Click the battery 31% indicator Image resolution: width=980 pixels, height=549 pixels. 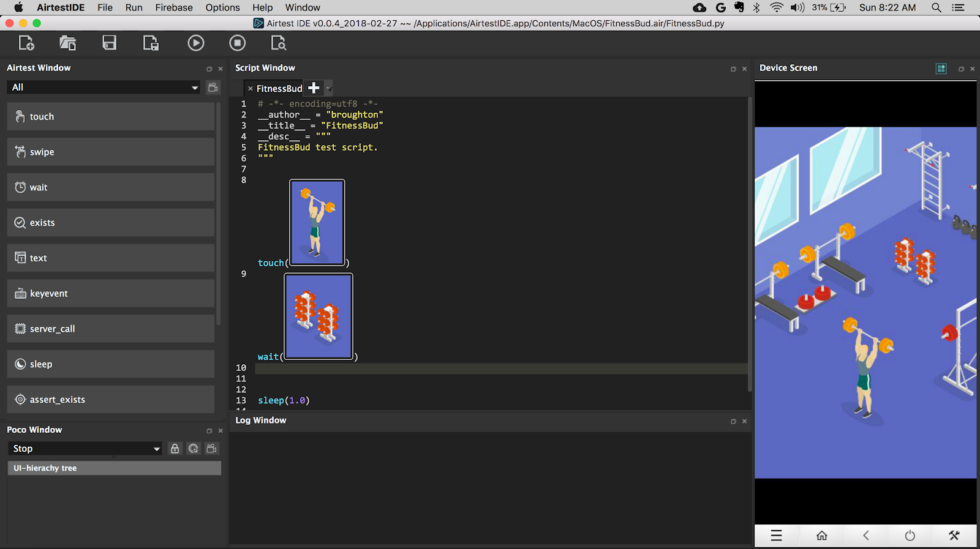click(829, 7)
